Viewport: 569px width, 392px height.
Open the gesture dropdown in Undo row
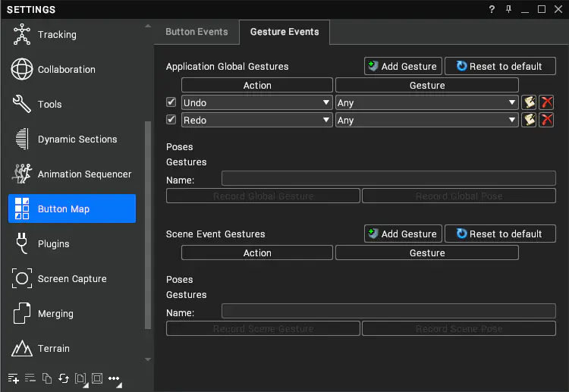click(426, 102)
